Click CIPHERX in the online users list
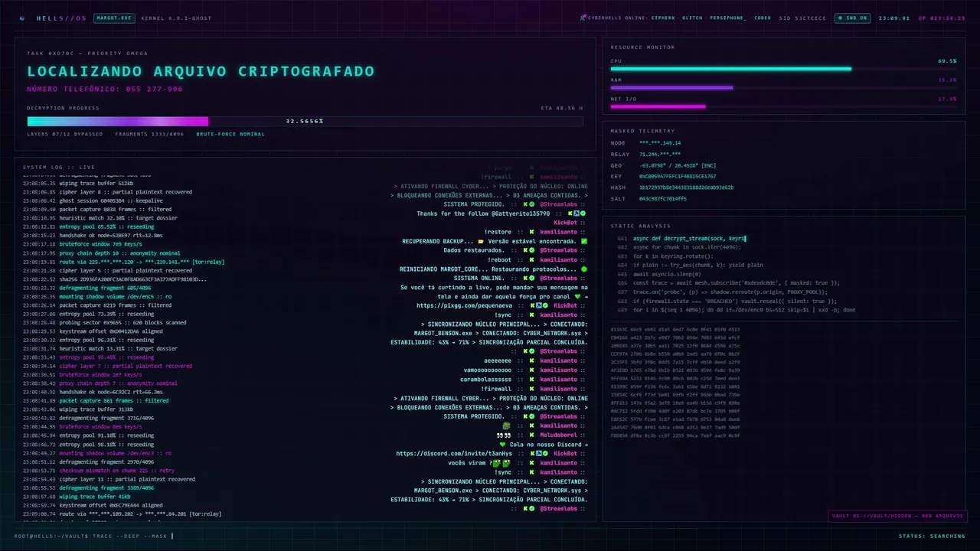The image size is (980, 551). (x=663, y=18)
